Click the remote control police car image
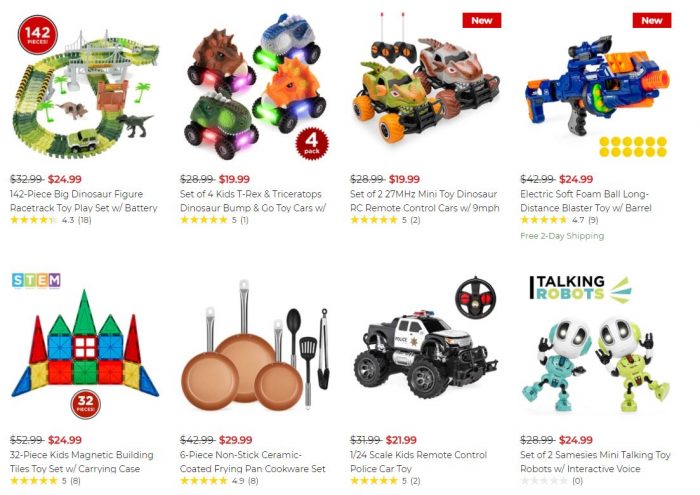Screen dimensions: 700x495 [425, 347]
